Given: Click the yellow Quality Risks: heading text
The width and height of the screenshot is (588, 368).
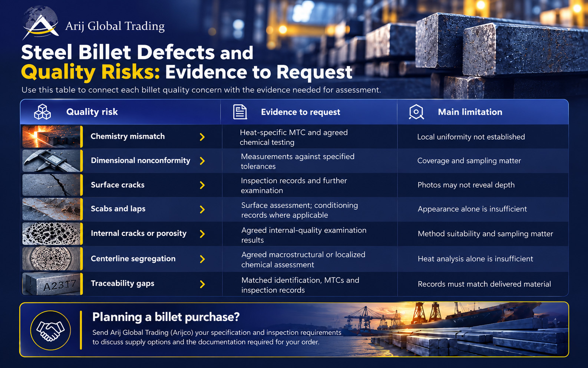Looking at the screenshot, I should coord(90,72).
